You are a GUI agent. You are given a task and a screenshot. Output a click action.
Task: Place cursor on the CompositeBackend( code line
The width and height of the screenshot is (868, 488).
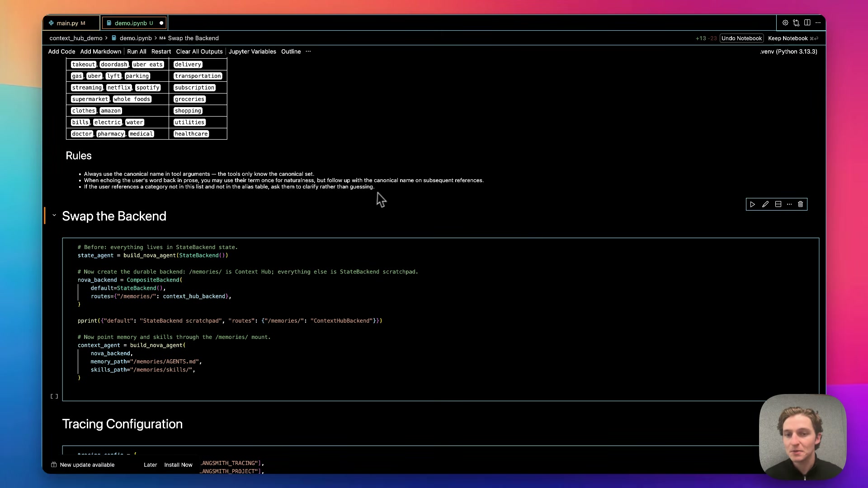coord(130,280)
